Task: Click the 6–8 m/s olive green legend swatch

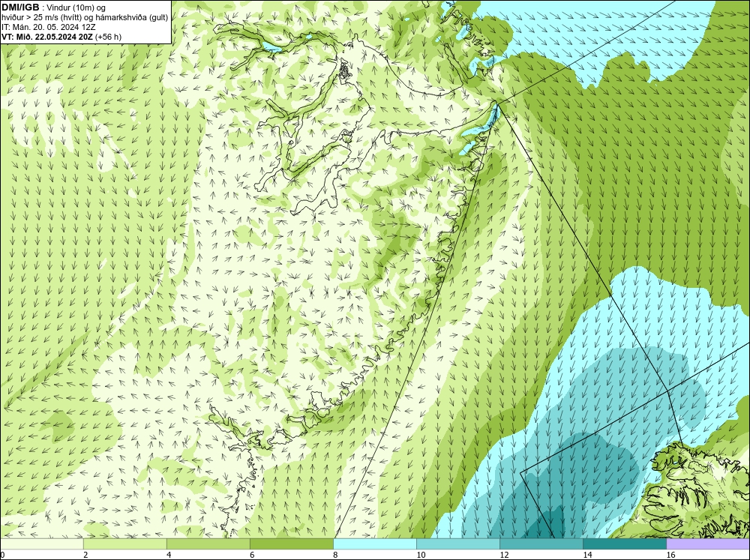Action: [x=291, y=544]
